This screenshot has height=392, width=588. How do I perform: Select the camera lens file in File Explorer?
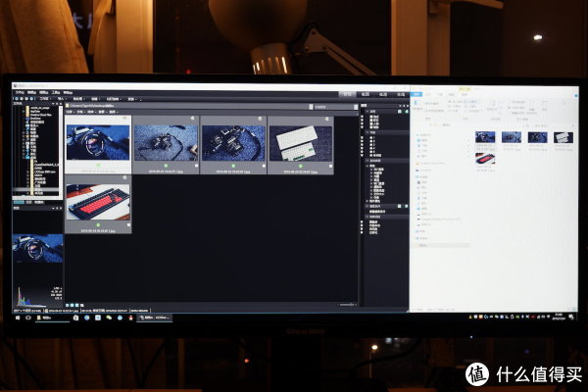click(x=485, y=141)
